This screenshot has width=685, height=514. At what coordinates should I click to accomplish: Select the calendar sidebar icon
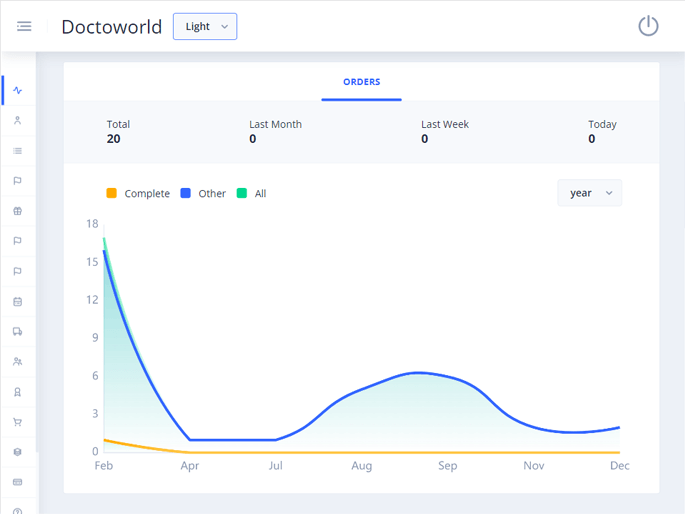[x=18, y=301]
